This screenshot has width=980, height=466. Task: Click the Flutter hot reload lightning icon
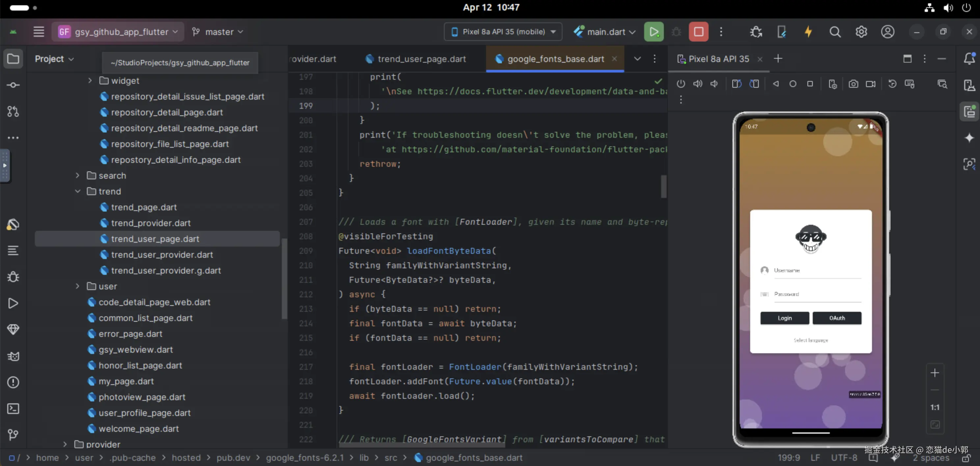tap(808, 32)
